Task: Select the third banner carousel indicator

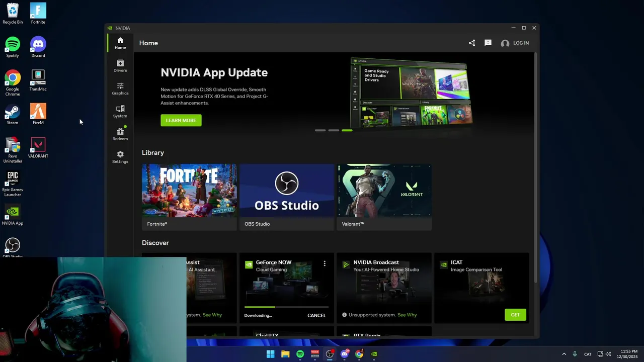Action: pos(347,130)
